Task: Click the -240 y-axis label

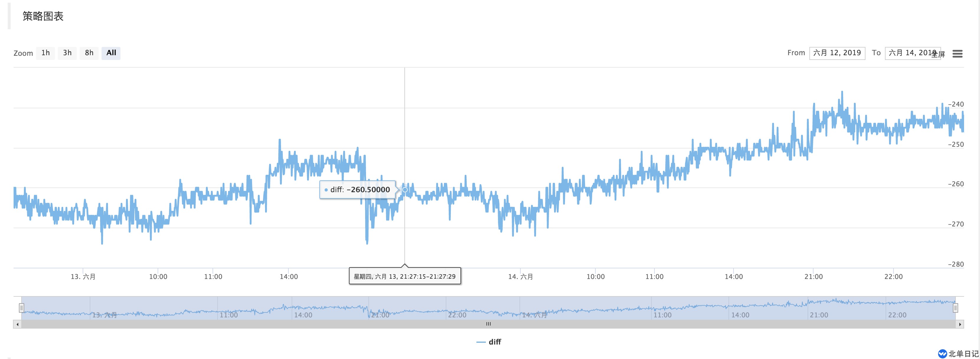Action: point(956,104)
